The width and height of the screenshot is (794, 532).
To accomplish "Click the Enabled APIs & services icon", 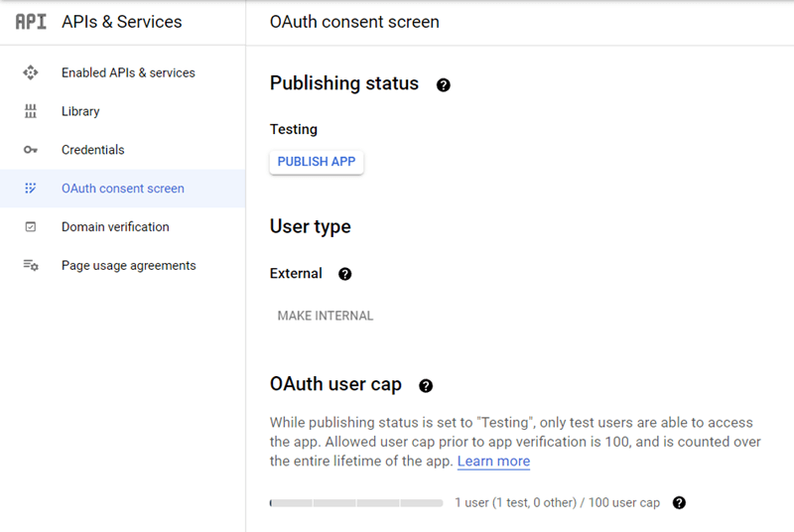I will [x=31, y=72].
